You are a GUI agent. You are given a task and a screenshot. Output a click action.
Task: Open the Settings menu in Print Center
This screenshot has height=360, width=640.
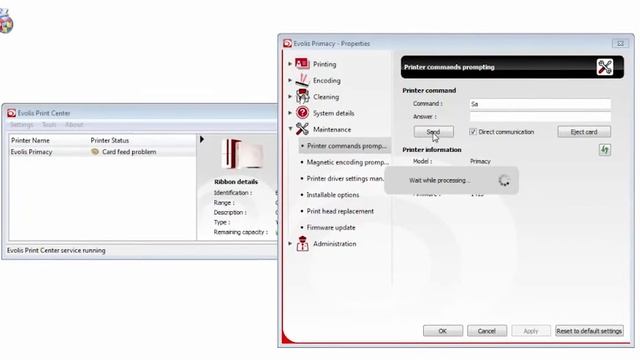coord(22,125)
